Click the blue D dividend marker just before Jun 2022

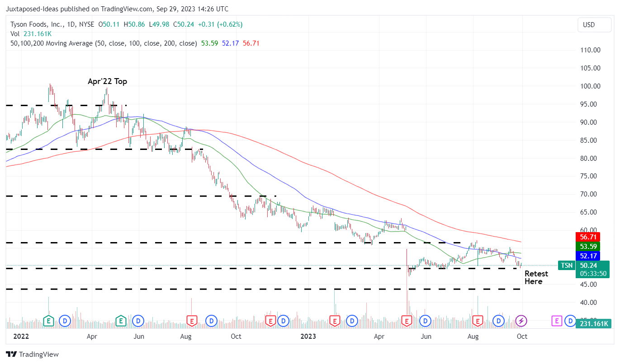[138, 321]
